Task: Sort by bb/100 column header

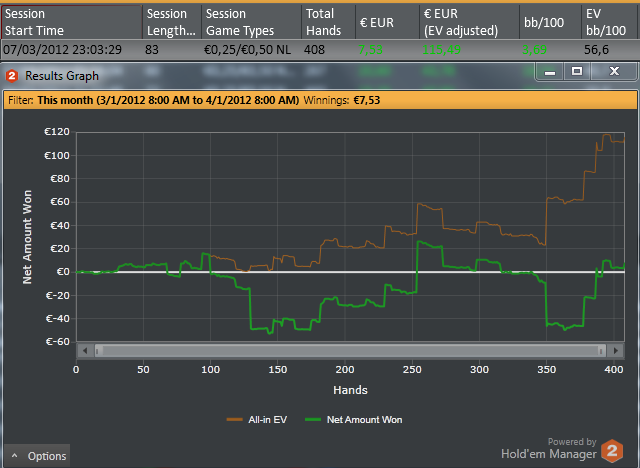Action: click(550, 22)
